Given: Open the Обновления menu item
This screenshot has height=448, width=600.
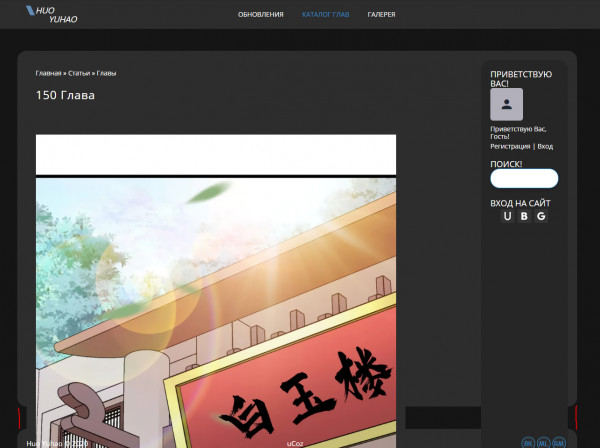Looking at the screenshot, I should tap(261, 15).
